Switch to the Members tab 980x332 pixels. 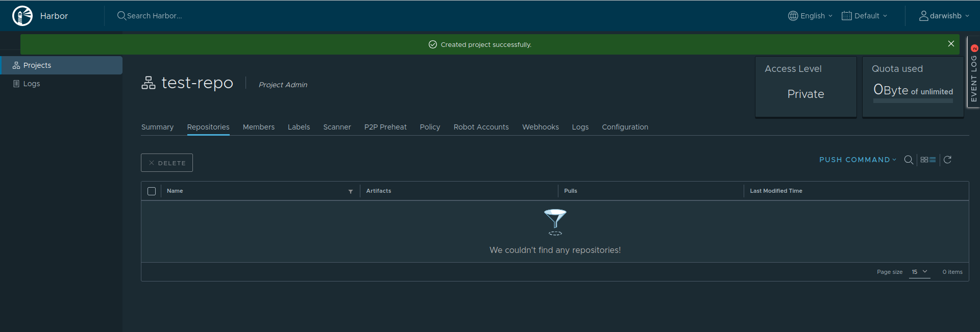tap(258, 127)
